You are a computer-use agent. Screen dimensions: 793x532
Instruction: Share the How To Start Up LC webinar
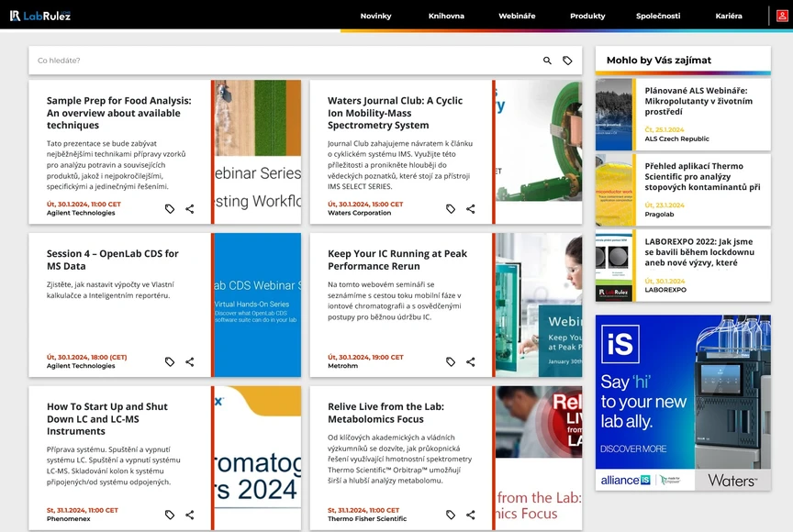tap(190, 515)
